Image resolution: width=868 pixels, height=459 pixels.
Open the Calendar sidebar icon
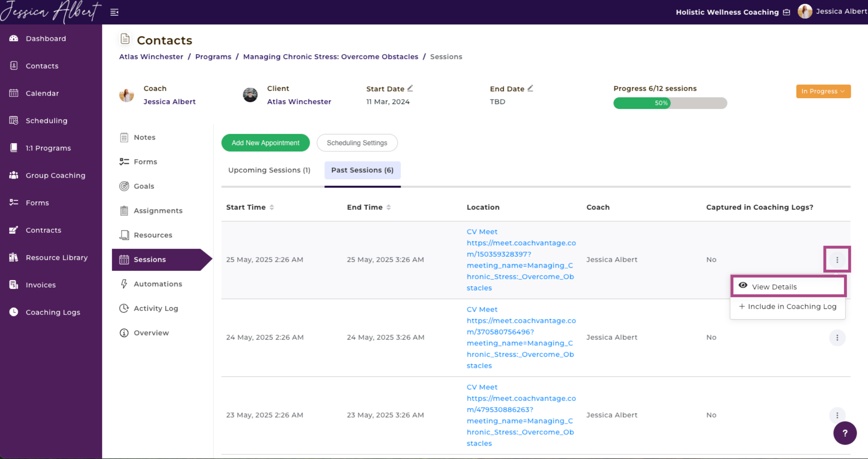point(14,93)
